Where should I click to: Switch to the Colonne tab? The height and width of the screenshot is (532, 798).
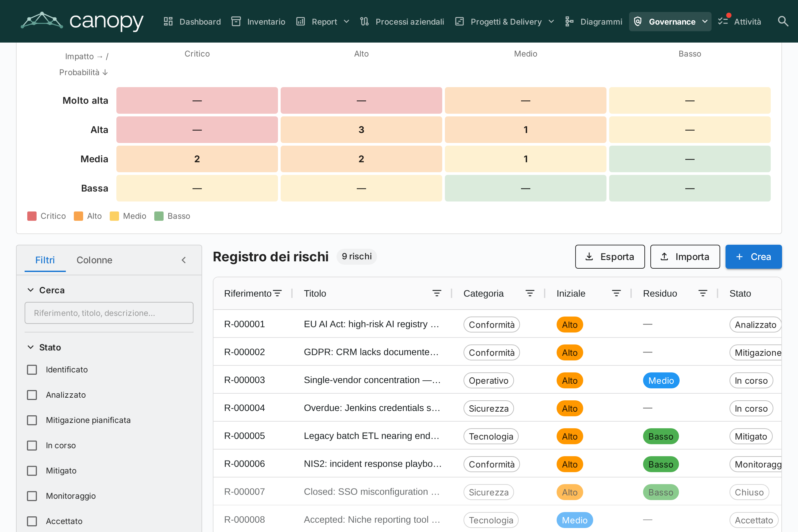(94, 260)
